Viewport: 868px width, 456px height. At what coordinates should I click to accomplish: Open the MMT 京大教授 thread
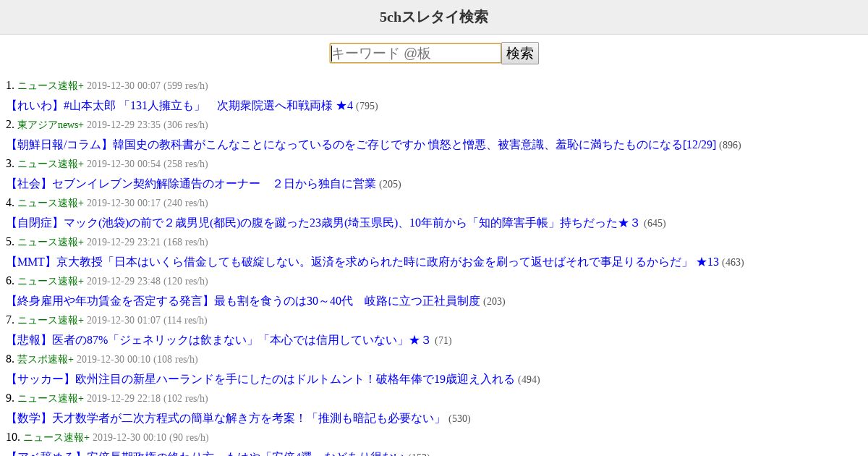click(x=362, y=262)
